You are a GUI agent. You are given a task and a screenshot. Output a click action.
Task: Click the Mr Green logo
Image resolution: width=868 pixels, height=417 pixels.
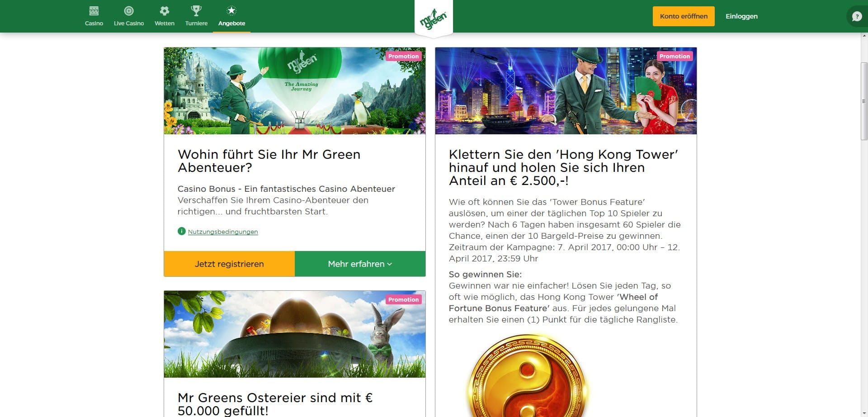(x=434, y=19)
